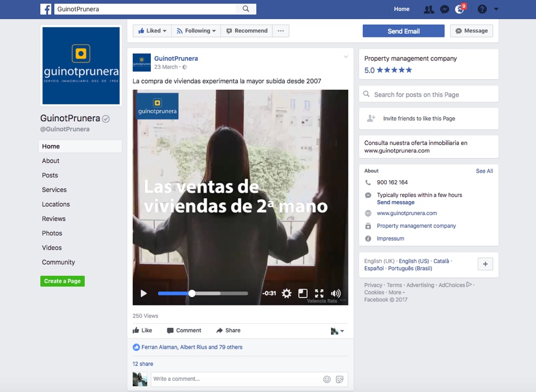The height and width of the screenshot is (392, 536).
Task: Open friend requests icon
Action: 429,9
